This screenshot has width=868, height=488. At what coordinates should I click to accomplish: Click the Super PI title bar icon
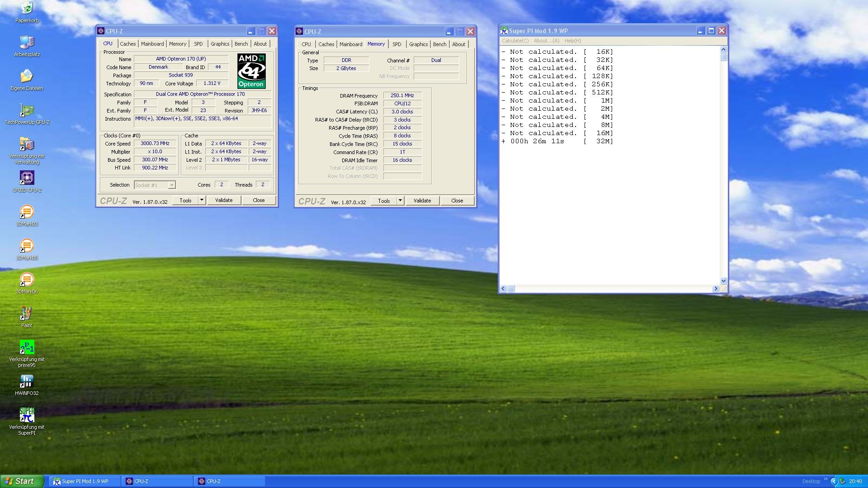tap(504, 31)
